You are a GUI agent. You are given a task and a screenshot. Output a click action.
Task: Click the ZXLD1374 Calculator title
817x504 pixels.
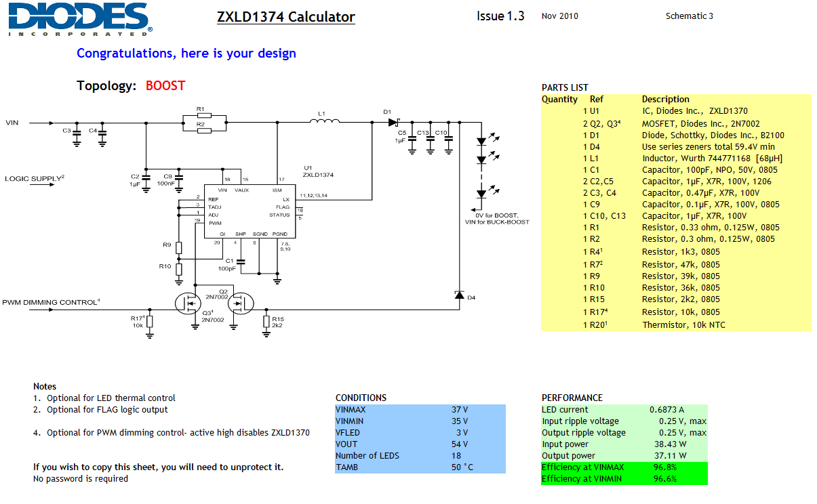point(286,17)
